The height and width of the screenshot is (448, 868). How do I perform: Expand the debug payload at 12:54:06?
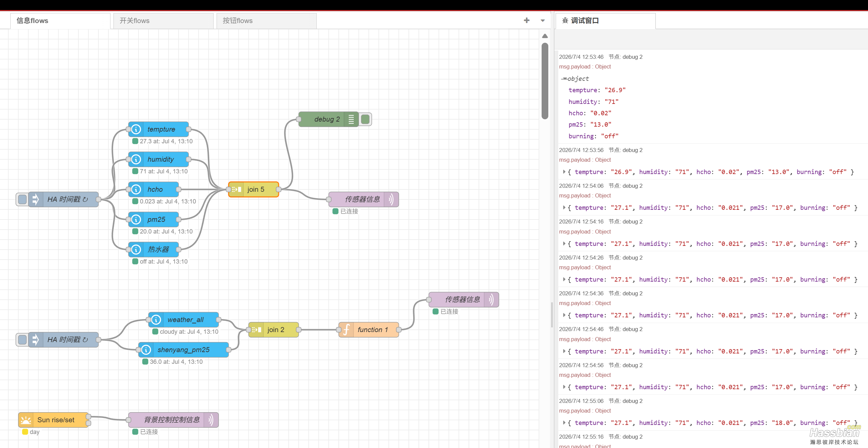[564, 207]
